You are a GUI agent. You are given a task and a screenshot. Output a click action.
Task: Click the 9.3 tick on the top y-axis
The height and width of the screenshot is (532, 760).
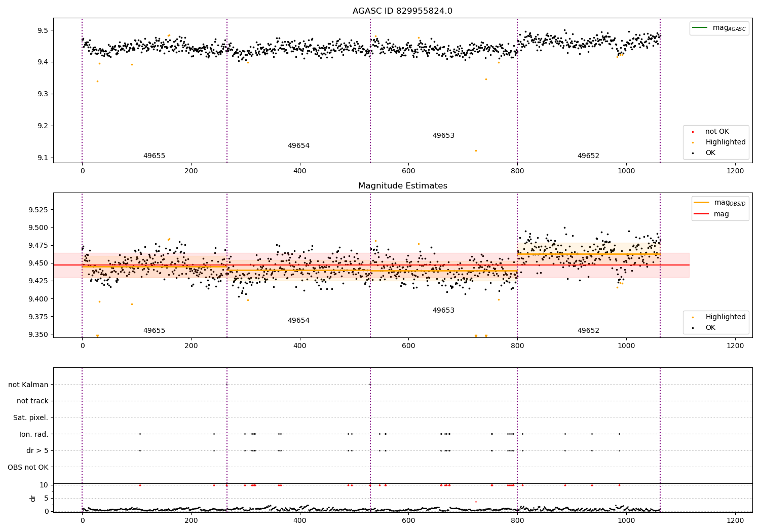pos(43,94)
